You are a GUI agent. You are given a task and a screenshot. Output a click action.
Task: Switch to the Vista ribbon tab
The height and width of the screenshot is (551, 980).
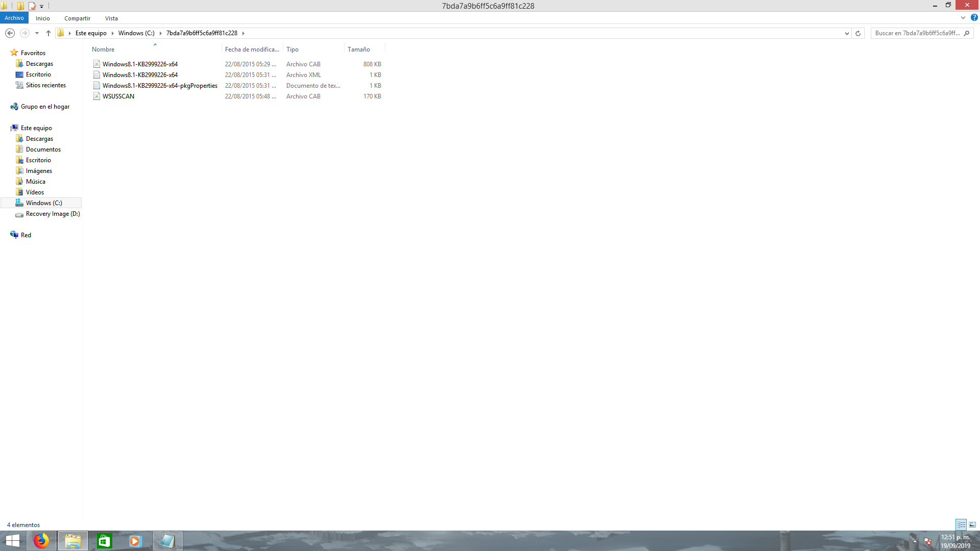111,18
